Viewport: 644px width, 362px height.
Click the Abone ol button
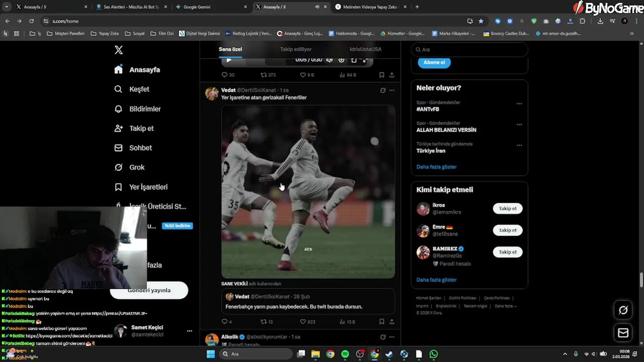point(434,62)
